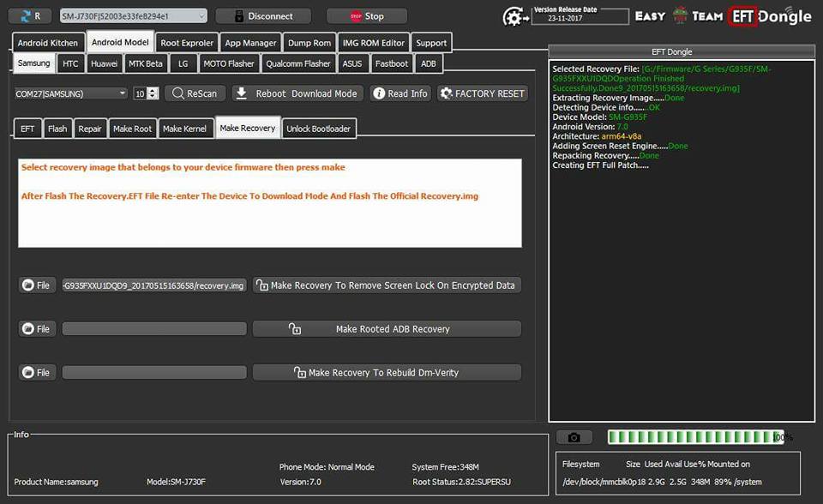Reboot device into Download Mode
The image size is (823, 504).
297,93
